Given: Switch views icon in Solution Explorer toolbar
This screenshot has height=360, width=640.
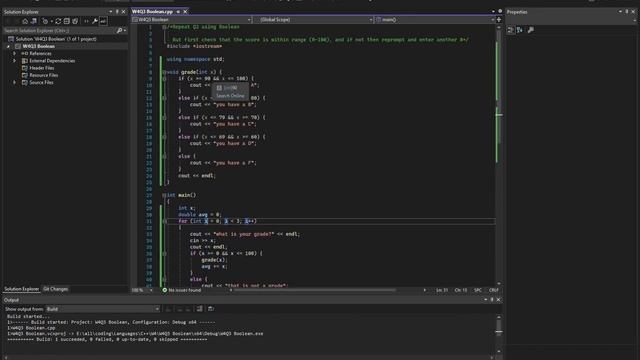Looking at the screenshot, I should pyautogui.click(x=33, y=21).
